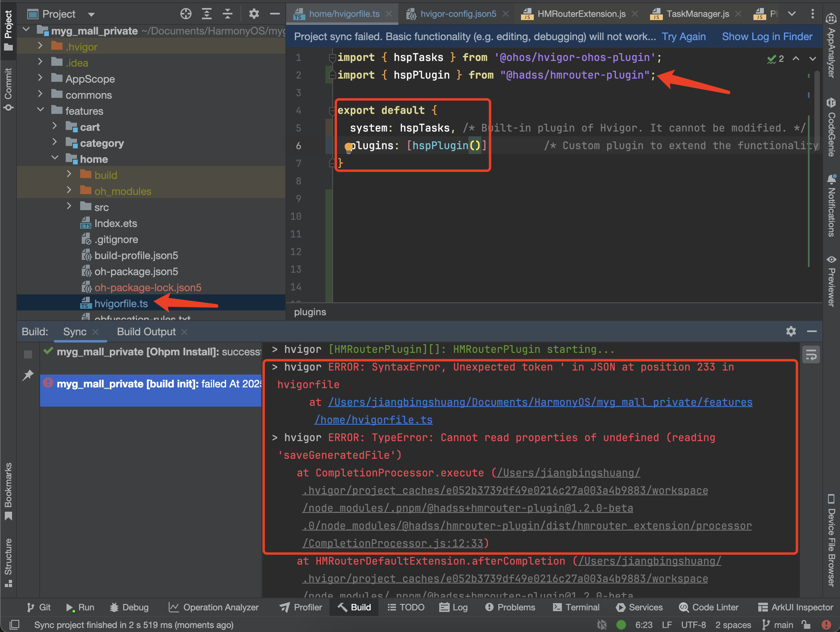Expand the cart module
The height and width of the screenshot is (632, 840).
(x=55, y=126)
